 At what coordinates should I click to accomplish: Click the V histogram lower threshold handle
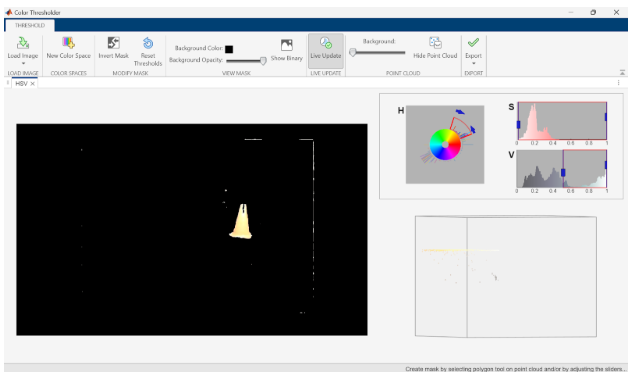tap(563, 172)
